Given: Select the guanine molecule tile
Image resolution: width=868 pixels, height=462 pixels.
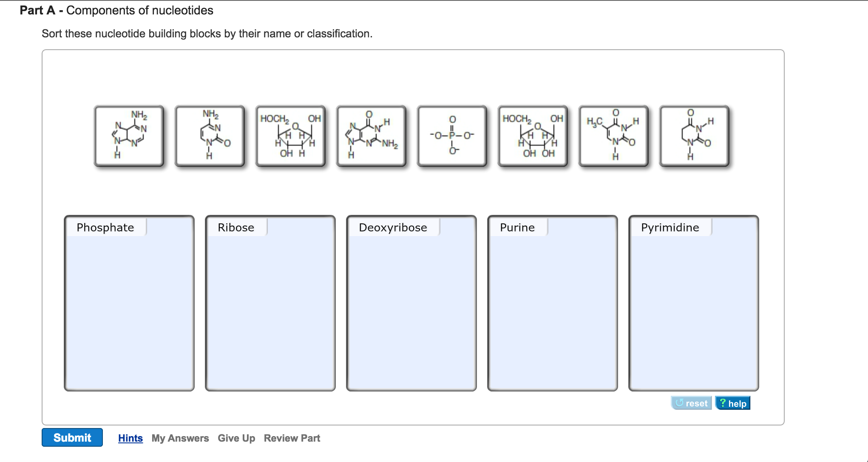Looking at the screenshot, I should click(371, 137).
